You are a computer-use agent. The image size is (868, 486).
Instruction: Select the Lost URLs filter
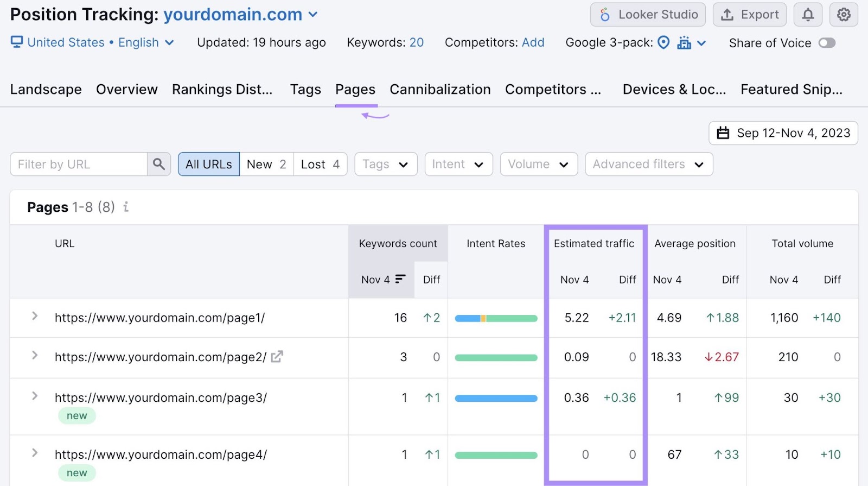[320, 164]
